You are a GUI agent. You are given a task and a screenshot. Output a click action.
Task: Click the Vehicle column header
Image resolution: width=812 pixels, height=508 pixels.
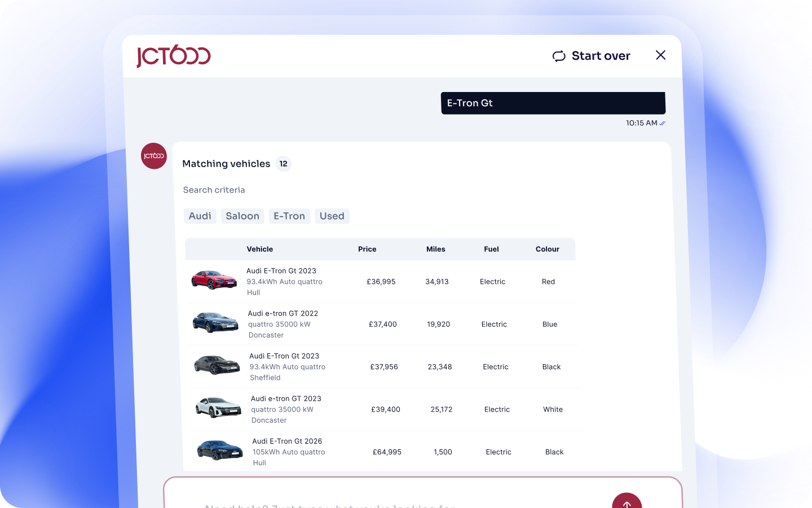click(260, 249)
